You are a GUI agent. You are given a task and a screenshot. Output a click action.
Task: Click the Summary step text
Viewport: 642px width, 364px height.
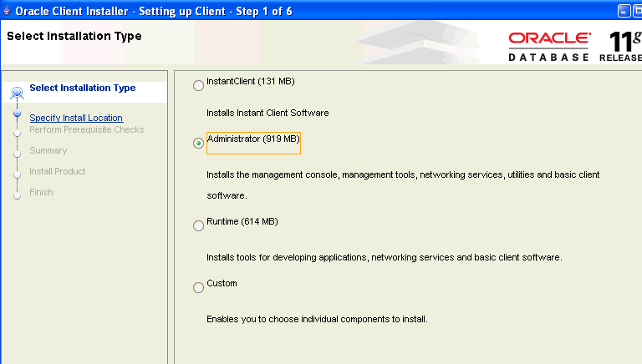coord(48,150)
